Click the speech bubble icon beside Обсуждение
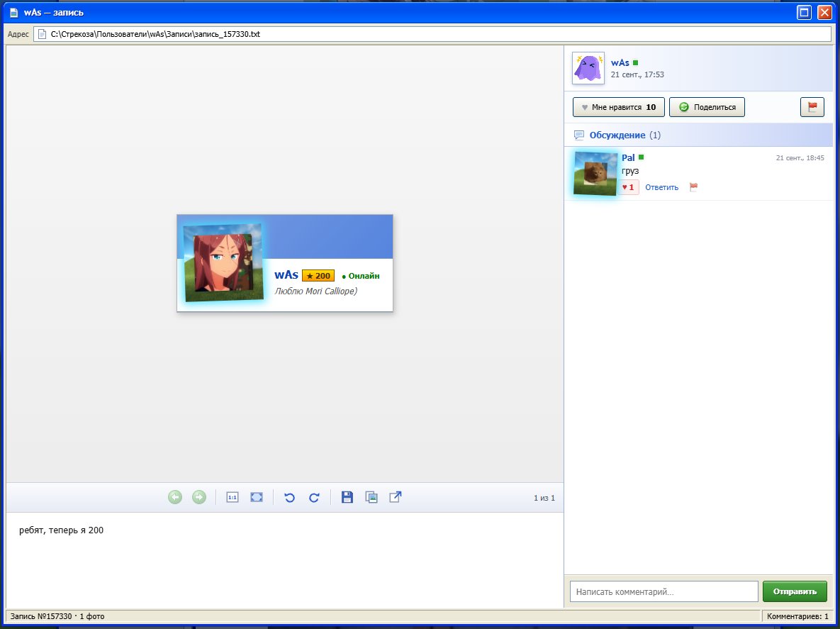840x629 pixels. point(578,135)
